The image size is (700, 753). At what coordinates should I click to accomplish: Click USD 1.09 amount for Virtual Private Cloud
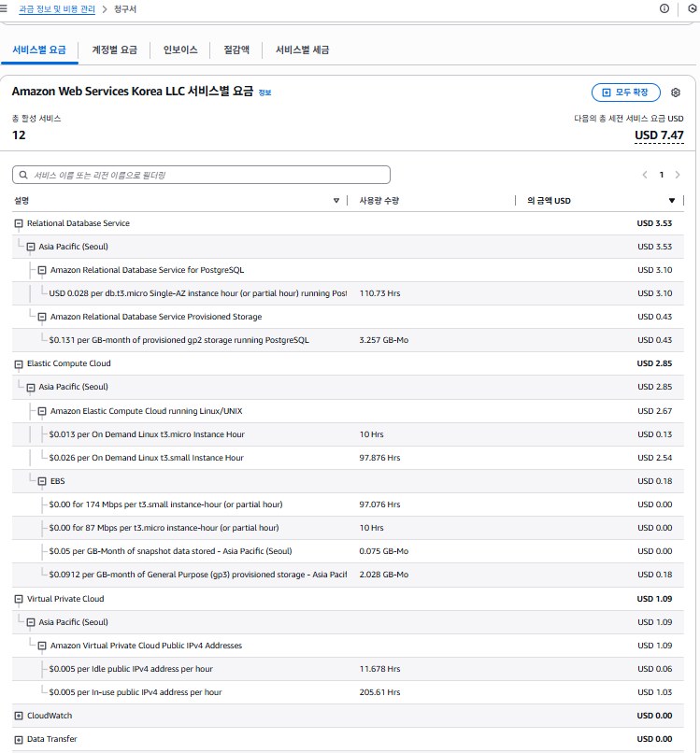[x=654, y=599]
